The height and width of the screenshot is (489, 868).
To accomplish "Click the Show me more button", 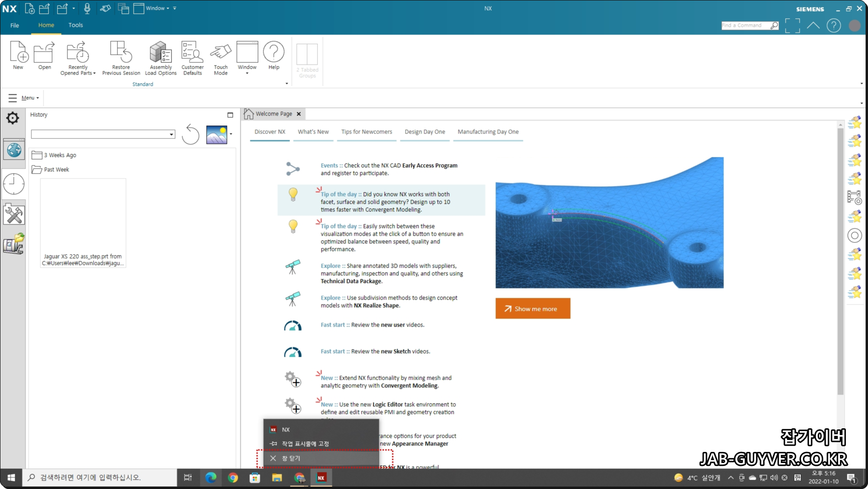I will coord(533,308).
